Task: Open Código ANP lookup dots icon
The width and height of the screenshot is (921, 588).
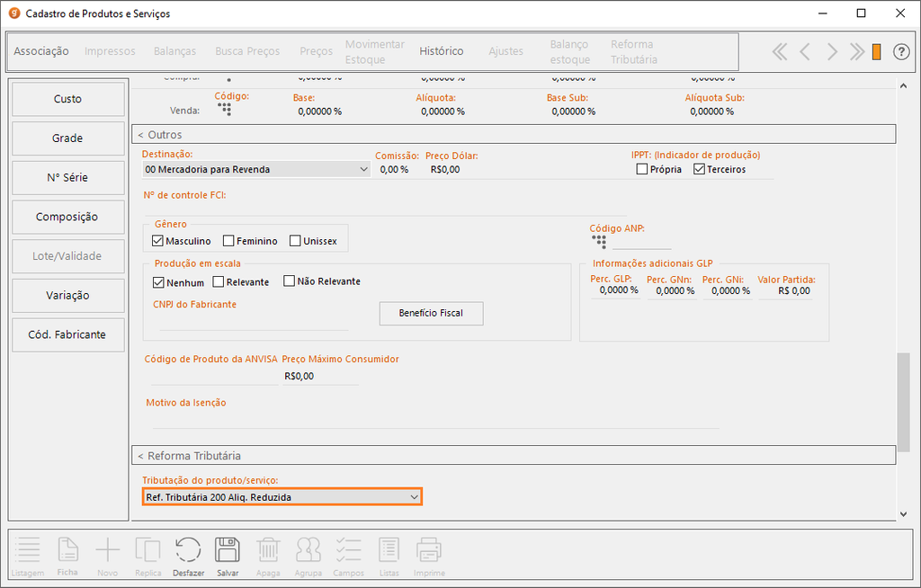Action: pyautogui.click(x=598, y=242)
